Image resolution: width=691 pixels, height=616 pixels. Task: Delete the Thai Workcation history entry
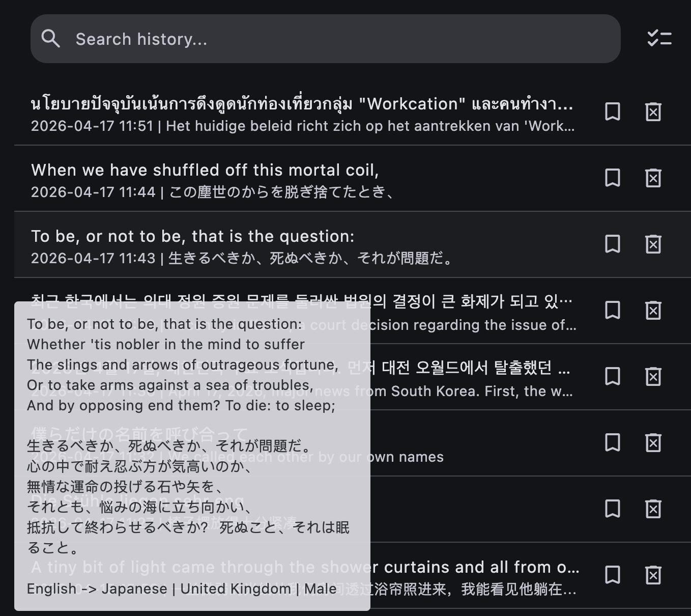tap(653, 111)
